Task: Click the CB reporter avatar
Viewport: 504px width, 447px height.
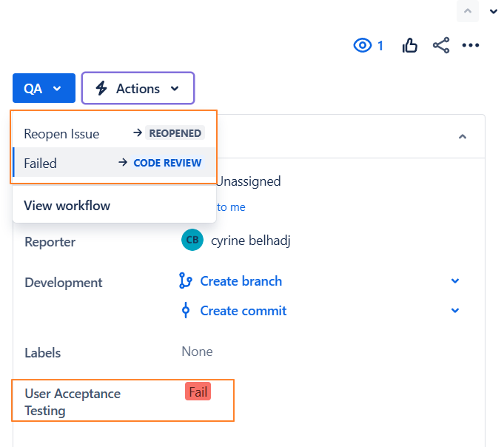Action: pos(192,241)
